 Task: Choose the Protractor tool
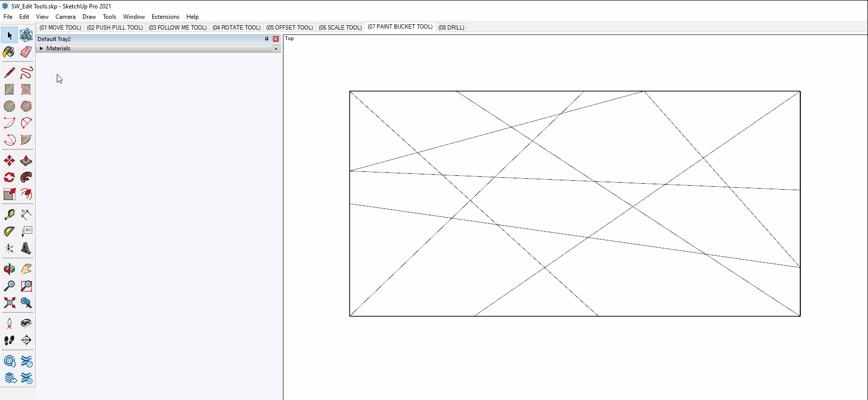[x=9, y=231]
